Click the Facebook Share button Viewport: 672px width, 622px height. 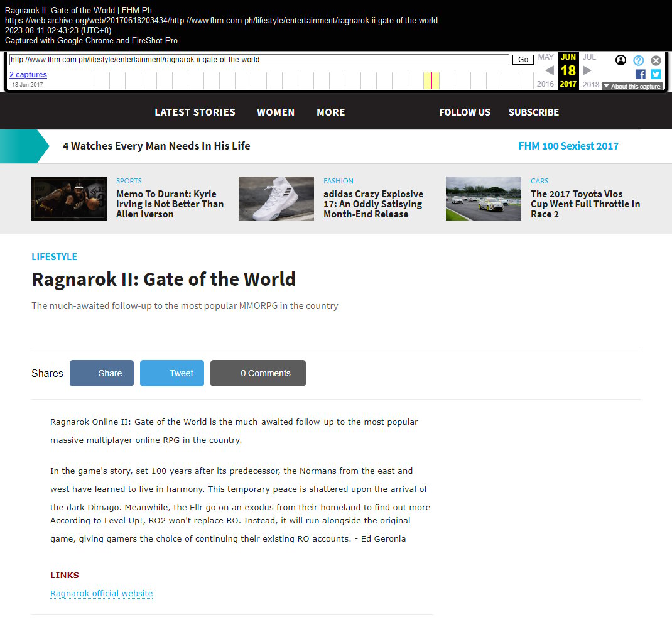pyautogui.click(x=102, y=373)
